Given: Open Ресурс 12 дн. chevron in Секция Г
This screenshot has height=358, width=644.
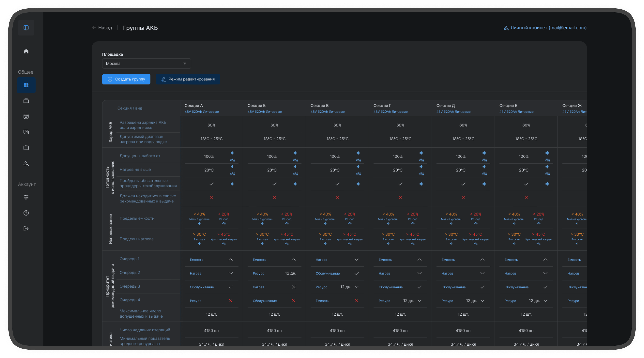Looking at the screenshot, I should click(419, 301).
